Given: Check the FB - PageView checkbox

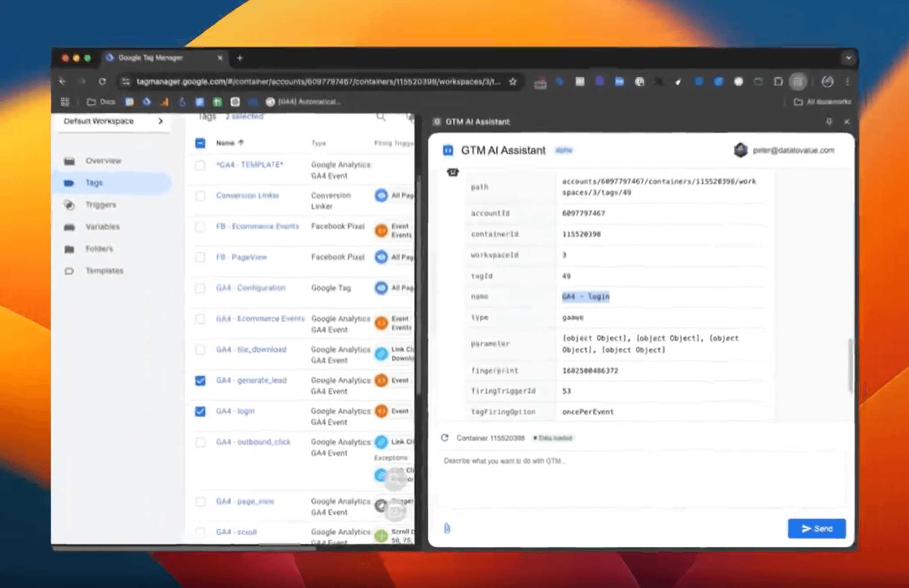Looking at the screenshot, I should 200,257.
